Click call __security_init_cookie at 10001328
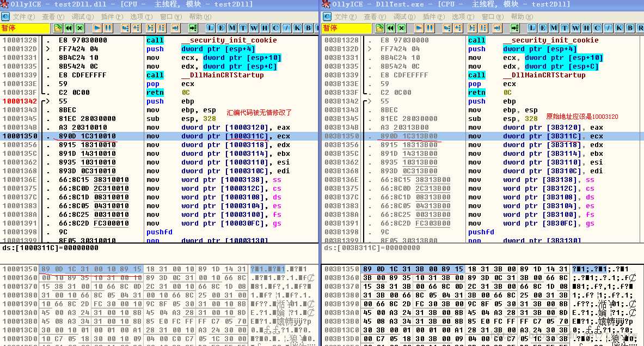This screenshot has height=346, width=644. [x=212, y=40]
